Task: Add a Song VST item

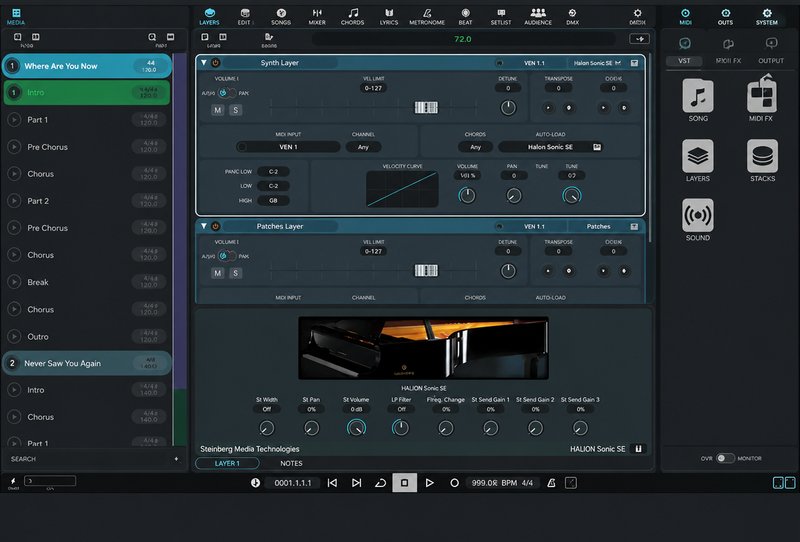Action: [x=698, y=96]
